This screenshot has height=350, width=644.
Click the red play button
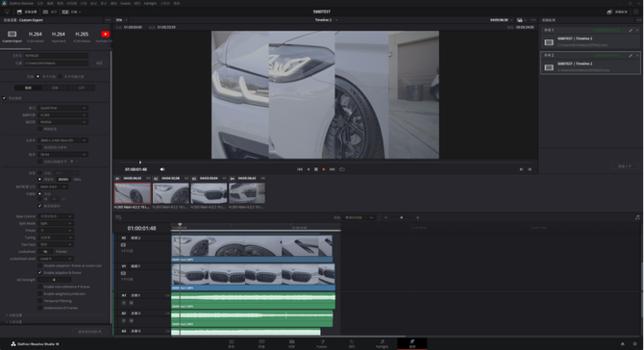click(324, 169)
